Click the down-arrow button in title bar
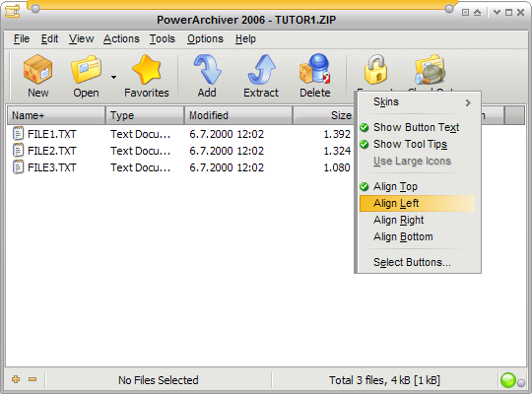 497,13
